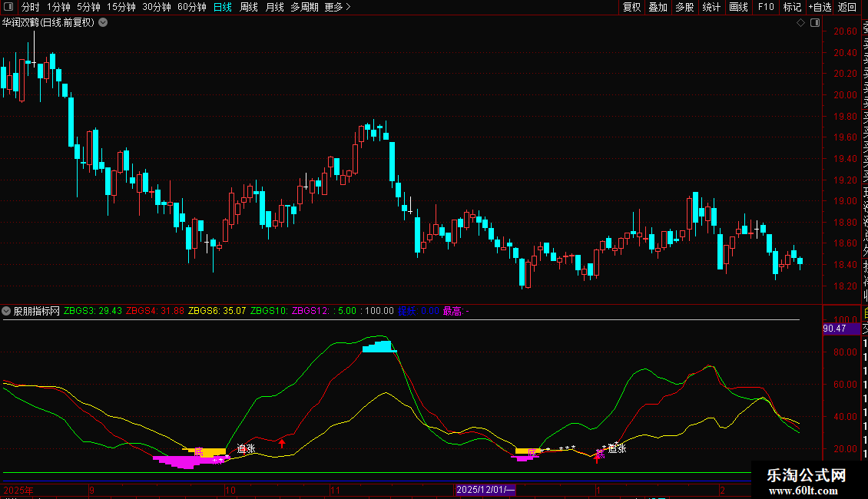Select the 60分钟 period tab
The image size is (868, 499).
(191, 7)
